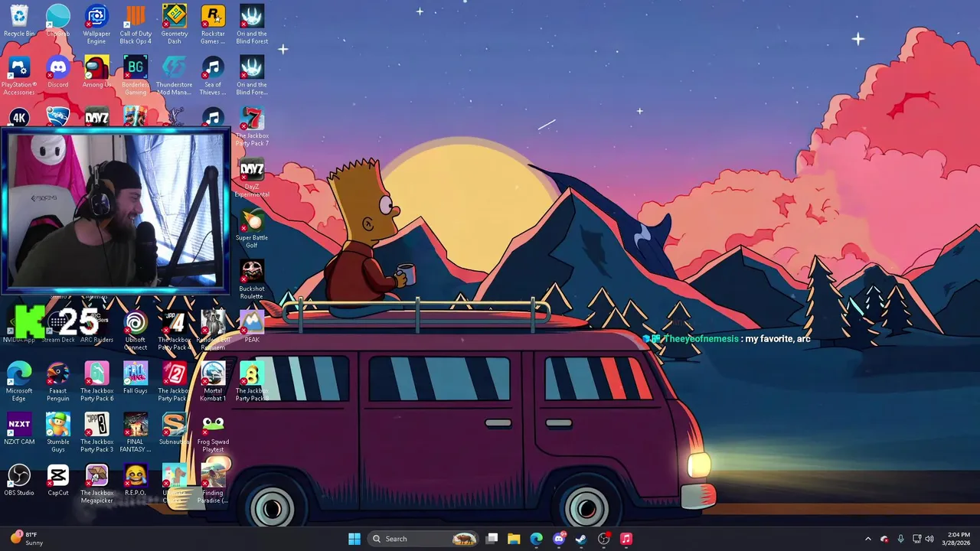The width and height of the screenshot is (980, 551).
Task: Select the Geometry Dash desktop icon
Action: pyautogui.click(x=175, y=24)
